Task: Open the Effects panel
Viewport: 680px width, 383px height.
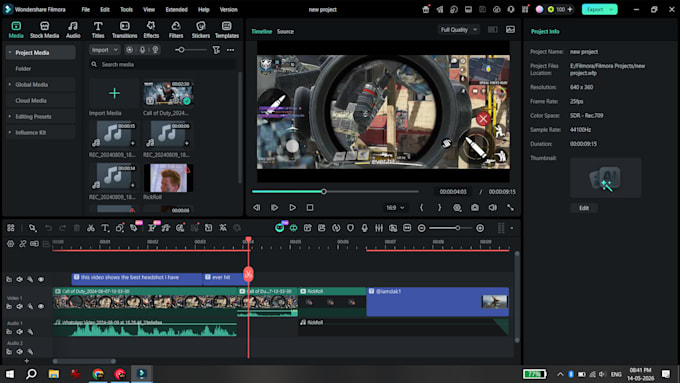Action: [151, 30]
